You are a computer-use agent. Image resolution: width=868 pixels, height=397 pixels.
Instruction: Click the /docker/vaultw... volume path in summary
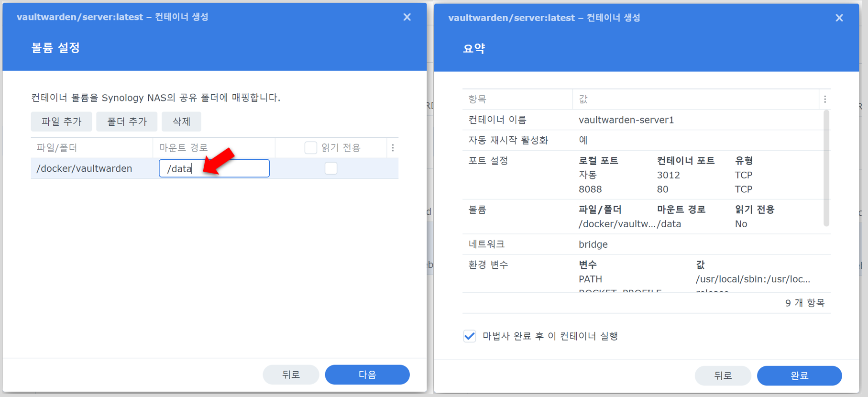[617, 224]
